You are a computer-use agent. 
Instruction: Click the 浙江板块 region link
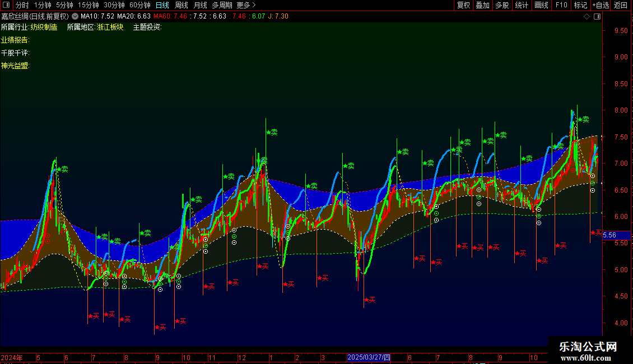[110, 27]
